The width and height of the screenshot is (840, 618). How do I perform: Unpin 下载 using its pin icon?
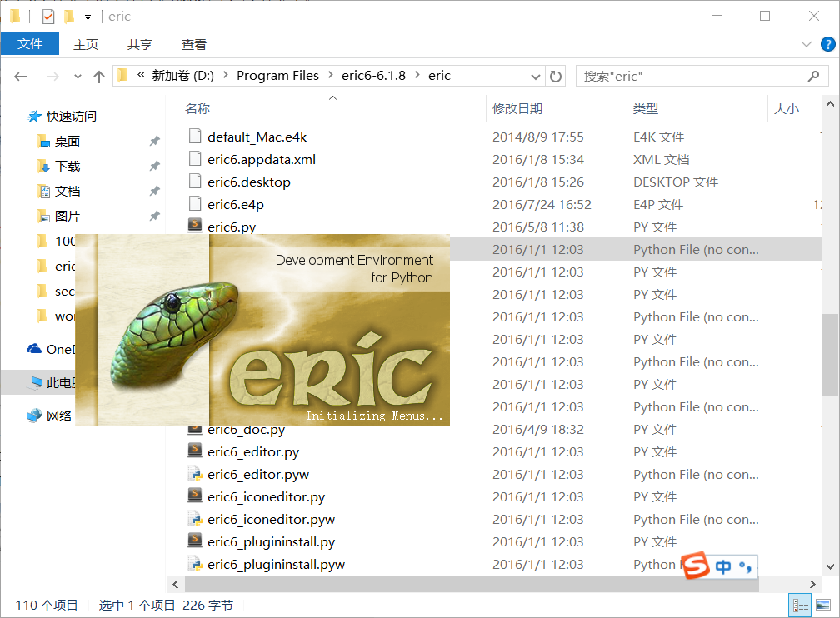coord(154,167)
